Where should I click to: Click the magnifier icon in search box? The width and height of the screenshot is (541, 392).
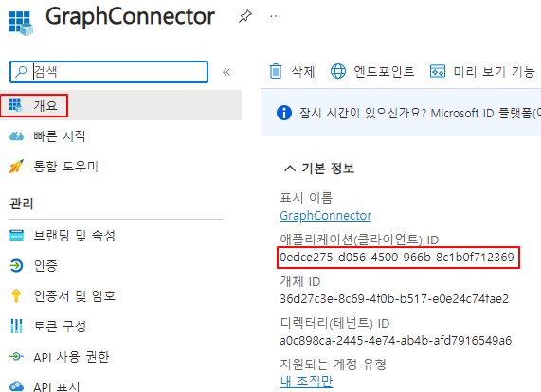(x=21, y=72)
